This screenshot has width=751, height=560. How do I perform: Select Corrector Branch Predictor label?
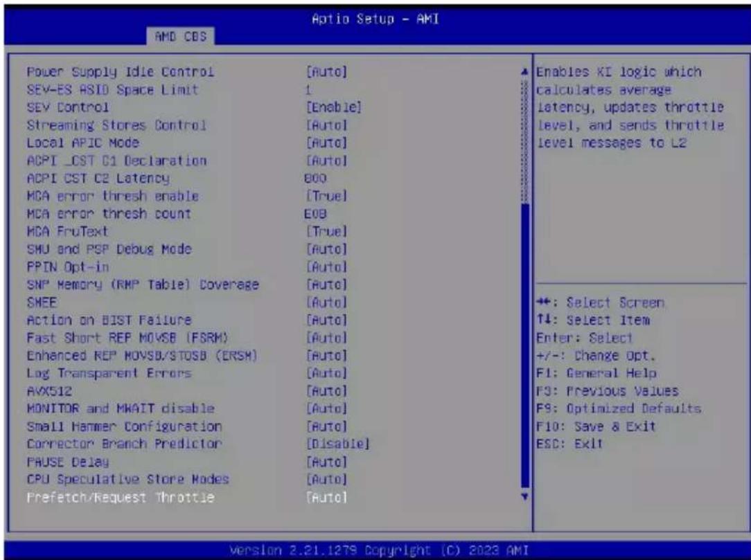124,444
